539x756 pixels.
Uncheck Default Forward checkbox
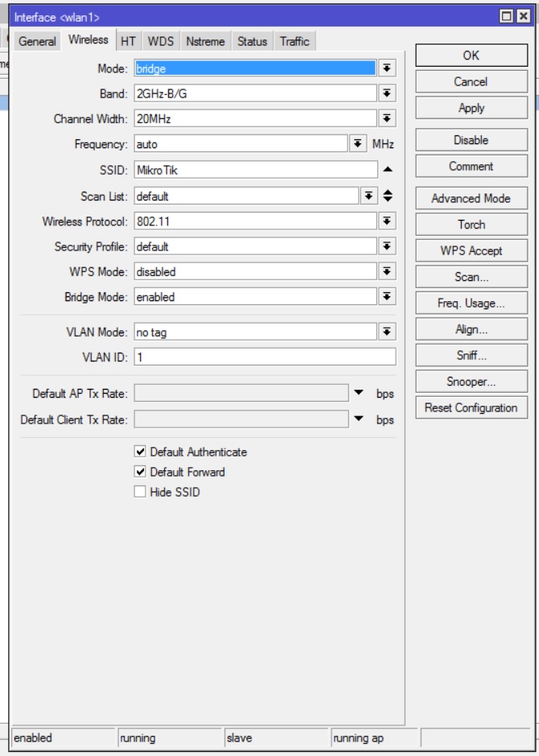click(140, 472)
